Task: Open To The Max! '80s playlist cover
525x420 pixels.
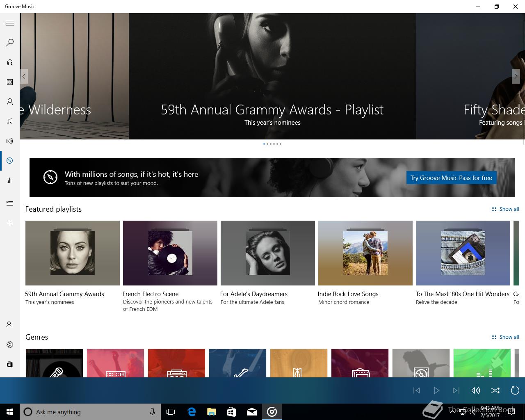Action: click(463, 253)
